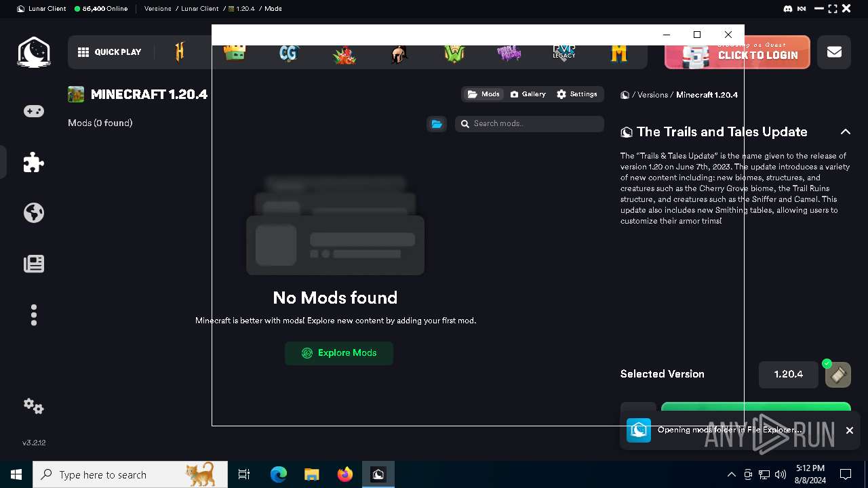
Task: Open Task View on the taskbar
Action: coord(244,474)
